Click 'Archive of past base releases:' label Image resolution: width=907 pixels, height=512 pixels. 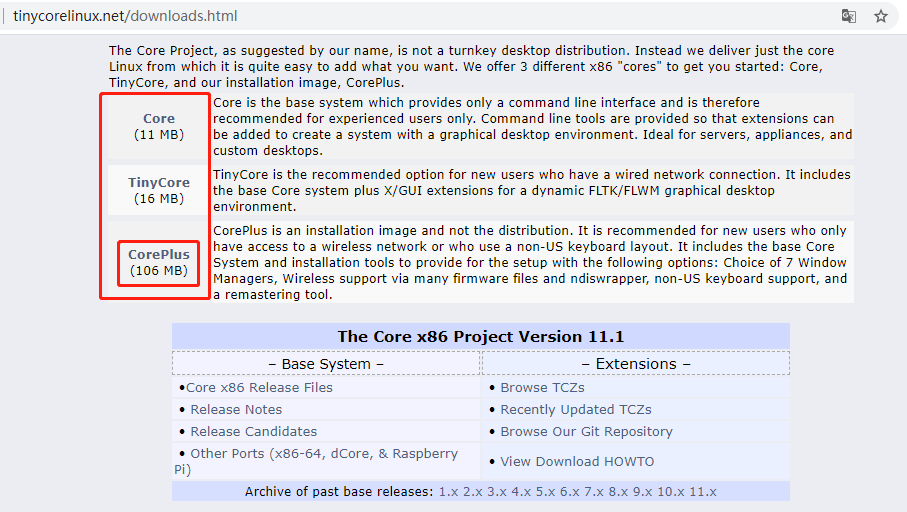339,492
